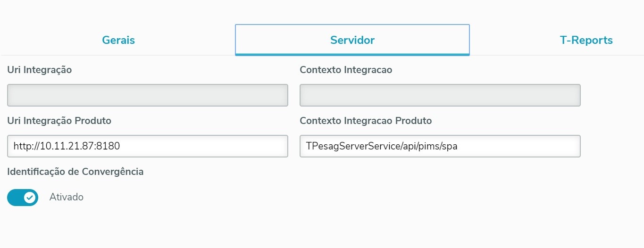Click the TPesagServerService/api/pims/spa text
Viewport: 644px width, 248px height.
click(381, 146)
